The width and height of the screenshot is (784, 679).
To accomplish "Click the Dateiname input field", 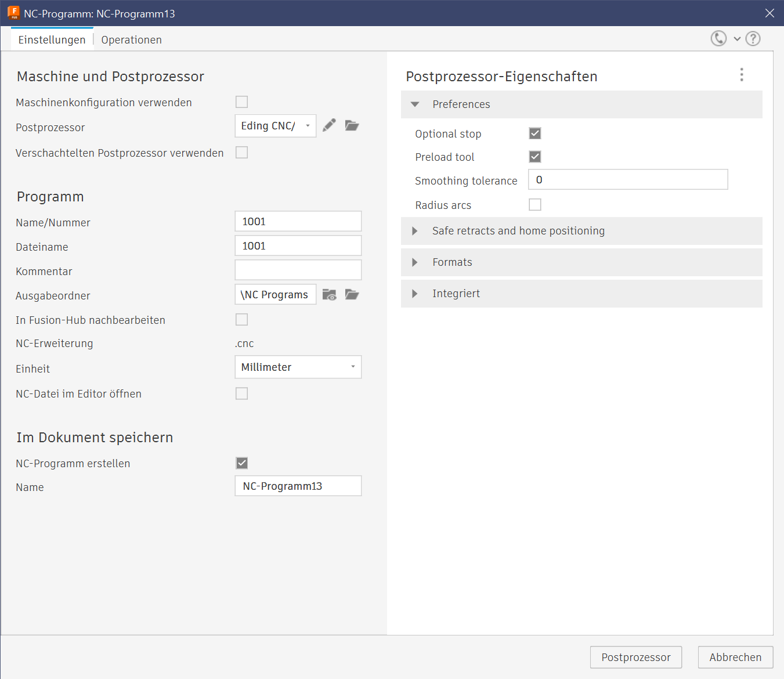I will [298, 245].
